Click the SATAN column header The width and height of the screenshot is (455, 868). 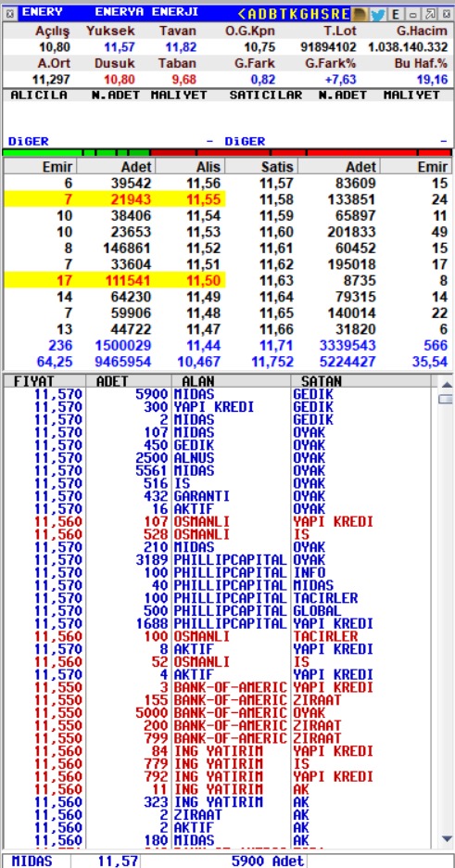[363, 381]
